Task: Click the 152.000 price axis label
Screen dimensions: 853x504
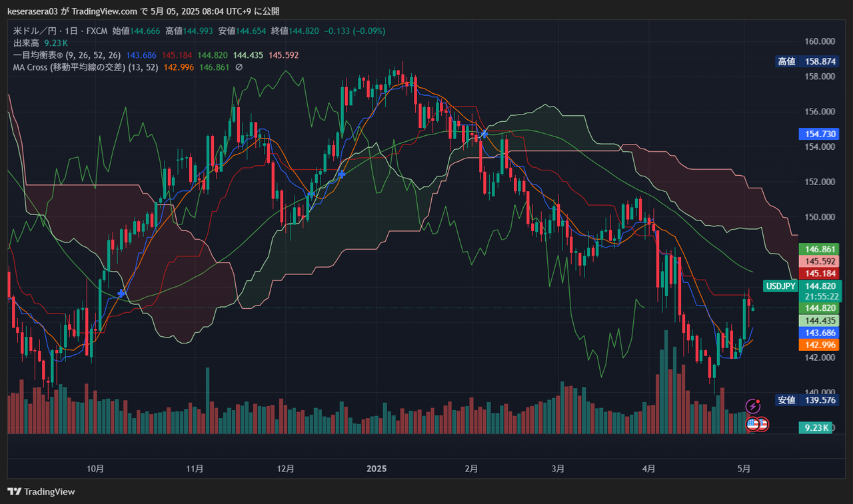Action: tap(820, 182)
